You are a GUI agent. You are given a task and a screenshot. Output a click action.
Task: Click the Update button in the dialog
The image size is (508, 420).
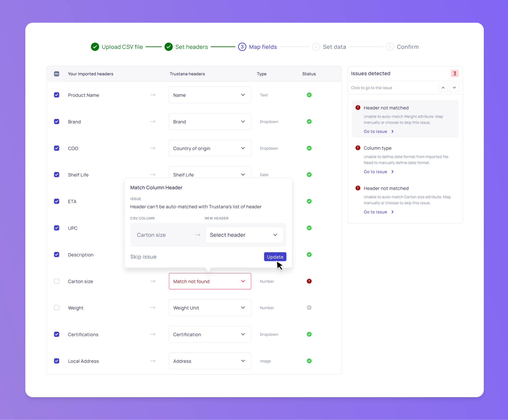point(275,257)
